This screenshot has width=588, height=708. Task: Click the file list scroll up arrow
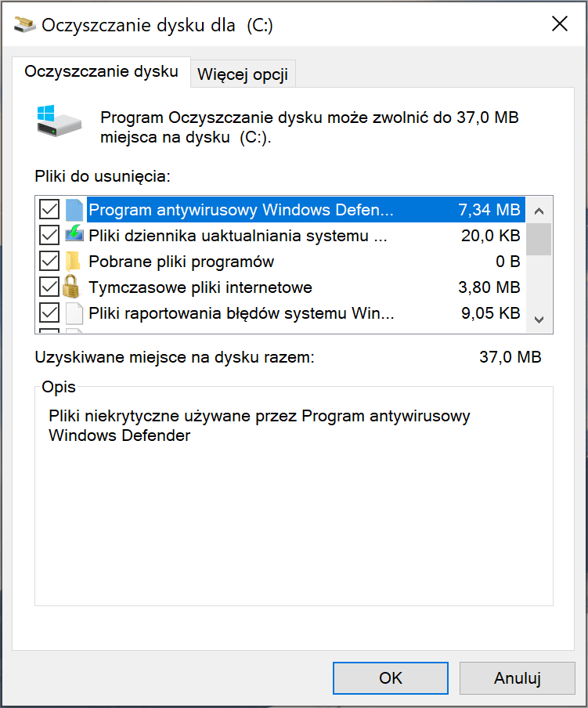(x=539, y=211)
